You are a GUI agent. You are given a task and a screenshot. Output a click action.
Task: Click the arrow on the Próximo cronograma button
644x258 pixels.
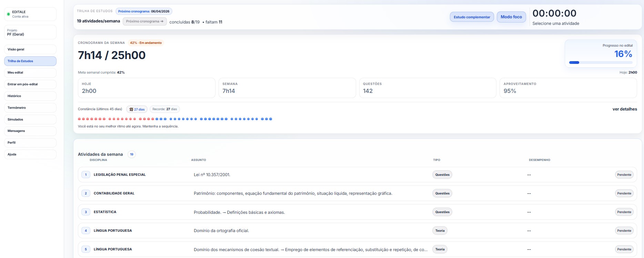(x=162, y=21)
